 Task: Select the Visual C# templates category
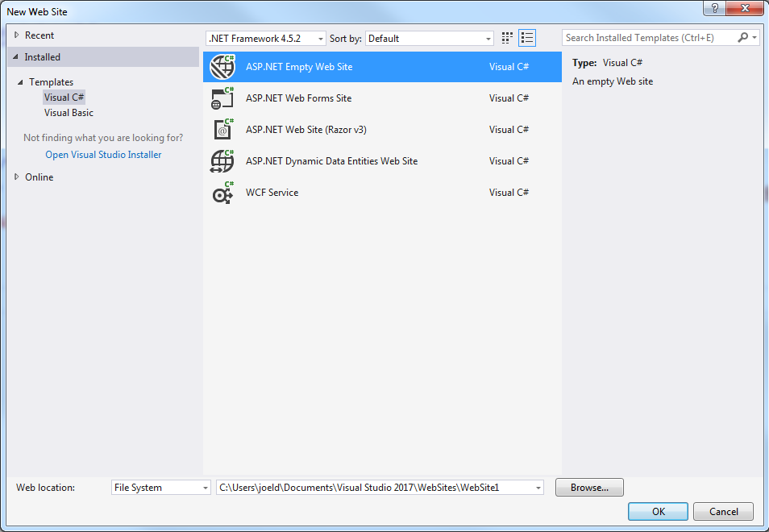click(x=64, y=97)
